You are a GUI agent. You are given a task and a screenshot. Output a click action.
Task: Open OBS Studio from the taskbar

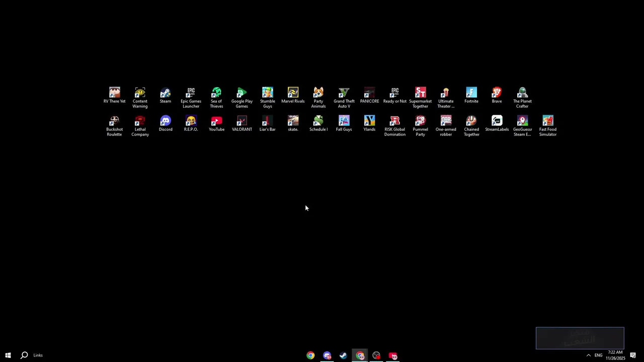coord(376,355)
